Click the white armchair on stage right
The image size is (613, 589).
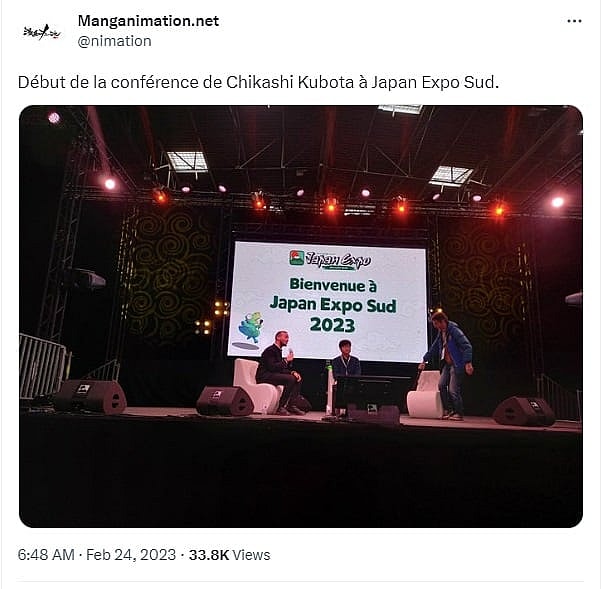[x=426, y=398]
